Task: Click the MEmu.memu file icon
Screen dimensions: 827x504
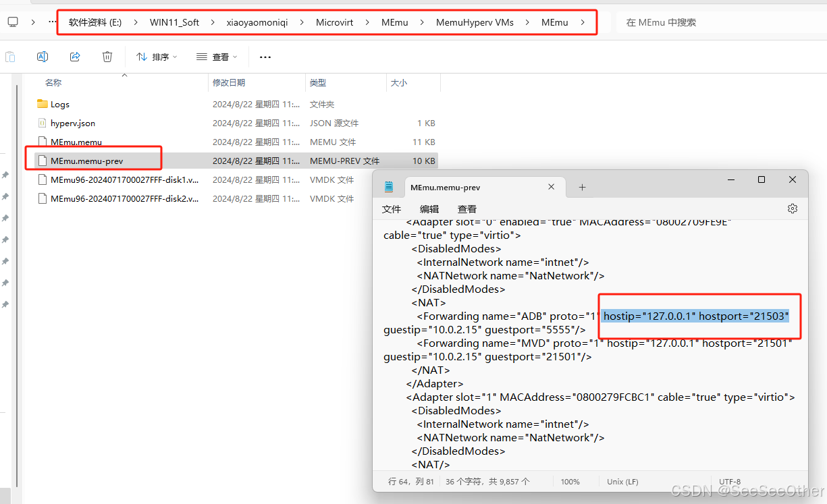Action: (43, 142)
